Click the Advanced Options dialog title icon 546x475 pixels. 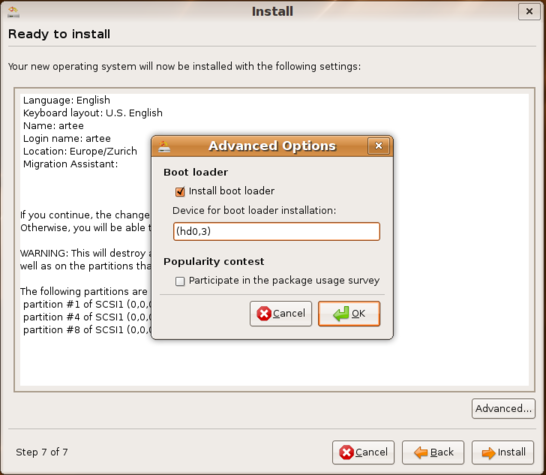coord(164,147)
